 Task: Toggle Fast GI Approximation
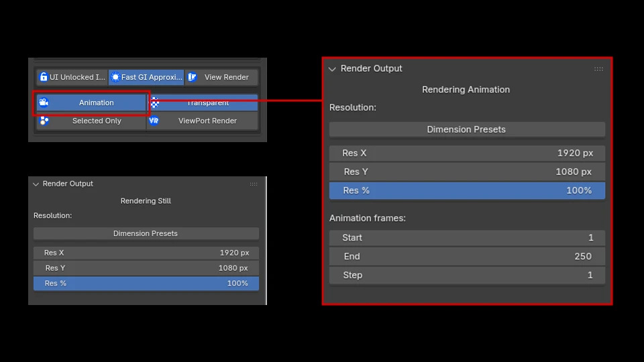pyautogui.click(x=147, y=77)
